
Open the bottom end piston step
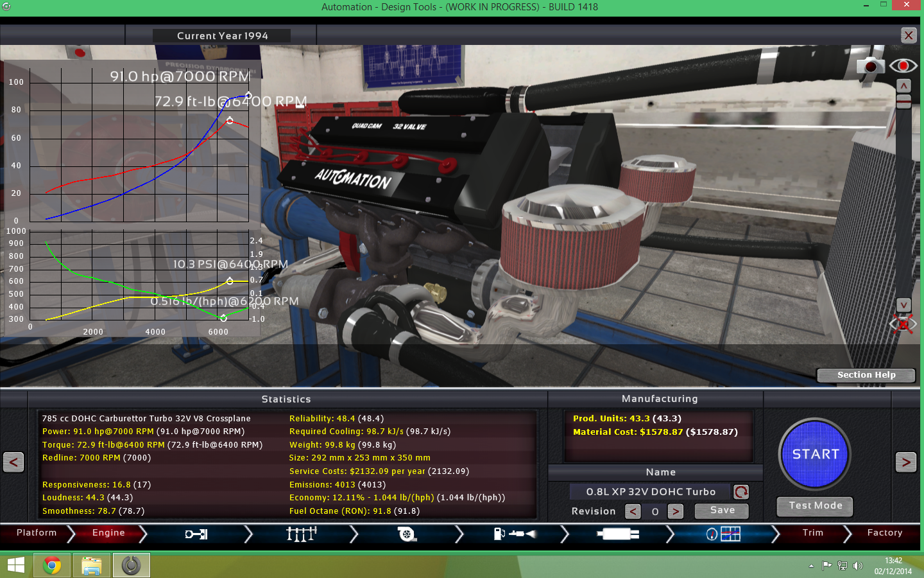pos(196,534)
